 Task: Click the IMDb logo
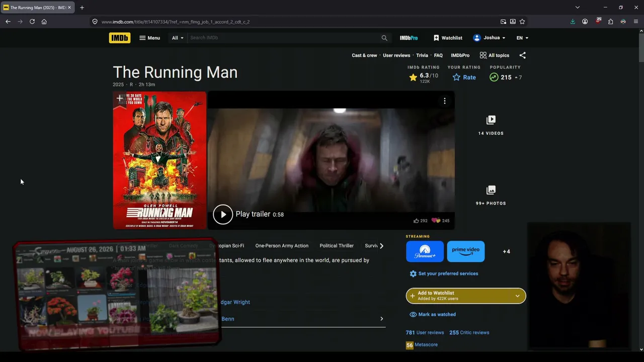[x=120, y=38]
